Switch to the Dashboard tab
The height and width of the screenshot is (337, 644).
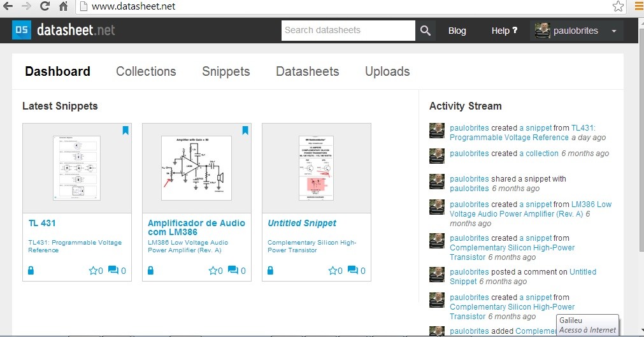57,71
